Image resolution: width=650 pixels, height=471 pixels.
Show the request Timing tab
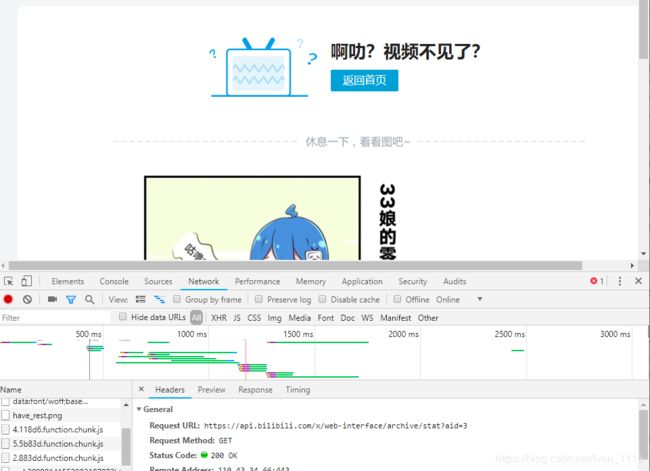[298, 390]
